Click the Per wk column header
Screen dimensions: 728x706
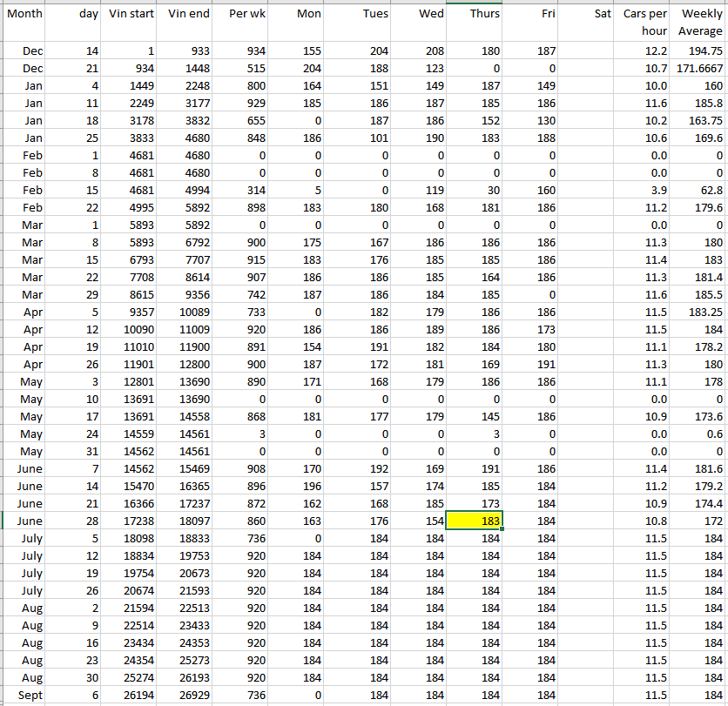(240, 14)
